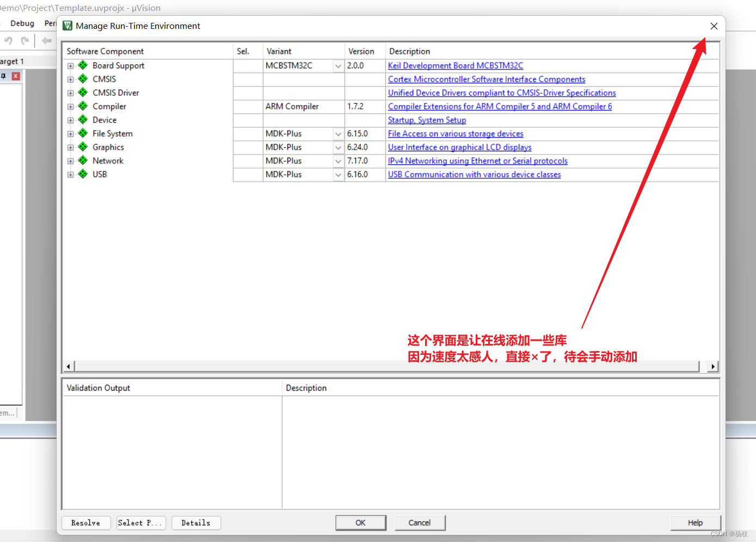Expand the Network tree node
The height and width of the screenshot is (542, 756).
(x=70, y=161)
